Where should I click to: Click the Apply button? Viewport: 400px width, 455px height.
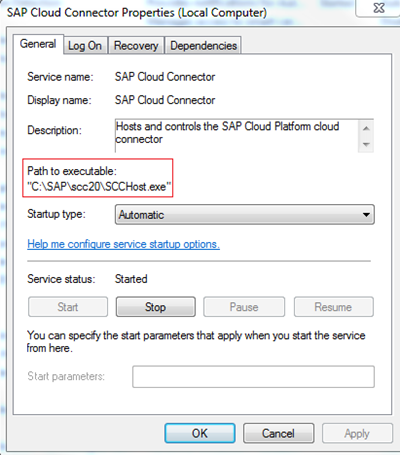coord(357,433)
